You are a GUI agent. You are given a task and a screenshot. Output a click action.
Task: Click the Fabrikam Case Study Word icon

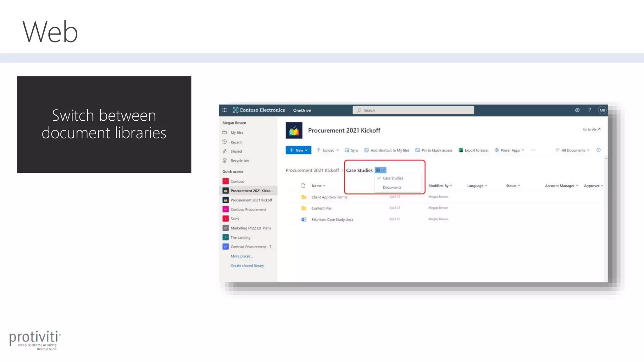pos(304,219)
